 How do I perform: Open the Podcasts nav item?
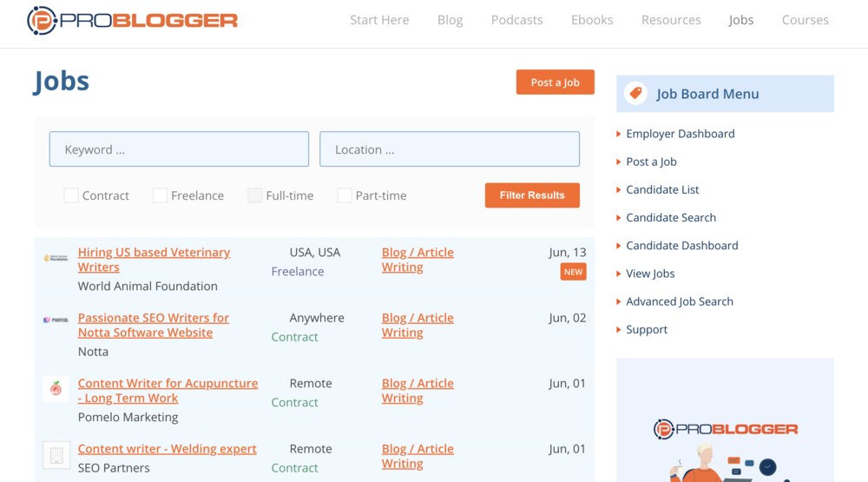pyautogui.click(x=517, y=20)
